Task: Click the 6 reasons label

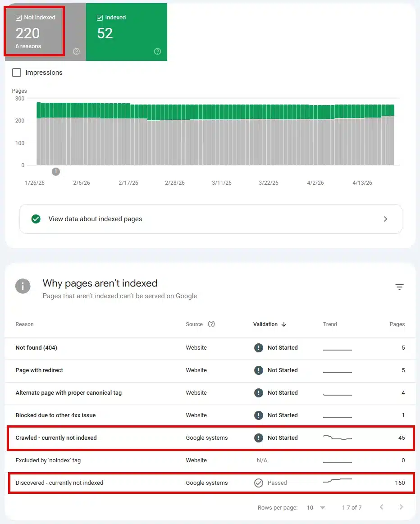Action: click(28, 46)
